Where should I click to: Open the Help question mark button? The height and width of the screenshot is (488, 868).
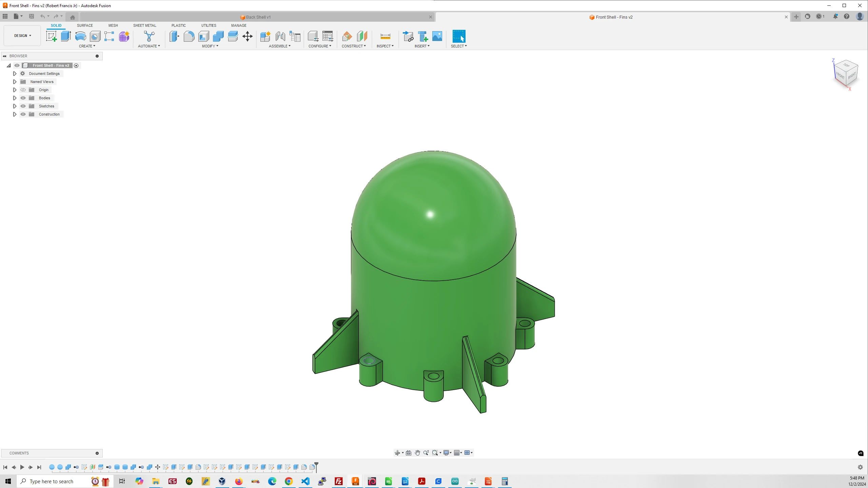[847, 16]
